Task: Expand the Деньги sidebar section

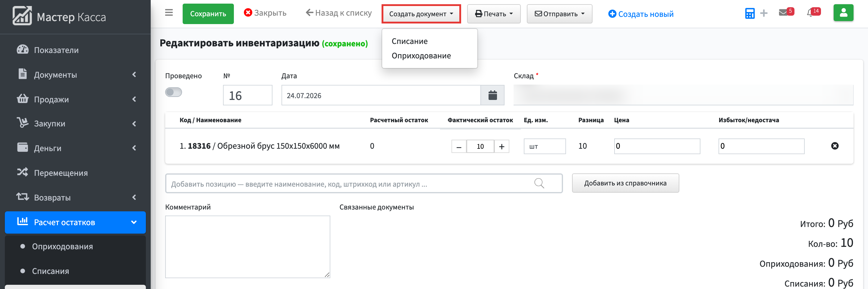Action: point(75,148)
